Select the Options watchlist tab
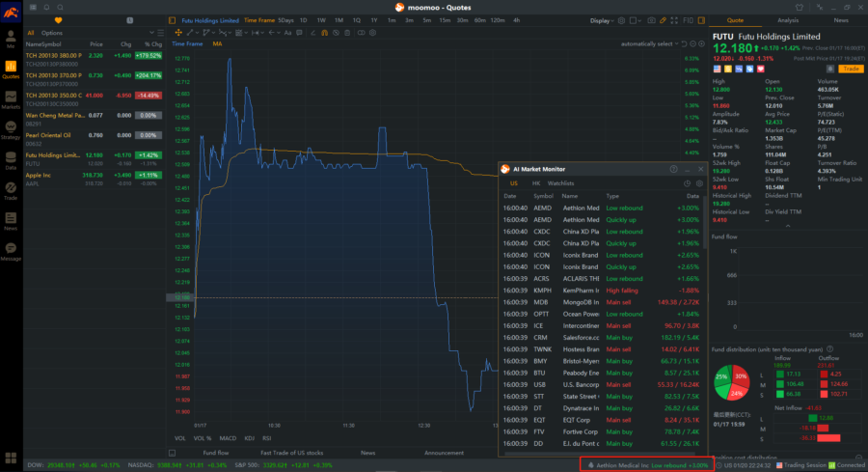The height and width of the screenshot is (472, 868). pyautogui.click(x=52, y=33)
